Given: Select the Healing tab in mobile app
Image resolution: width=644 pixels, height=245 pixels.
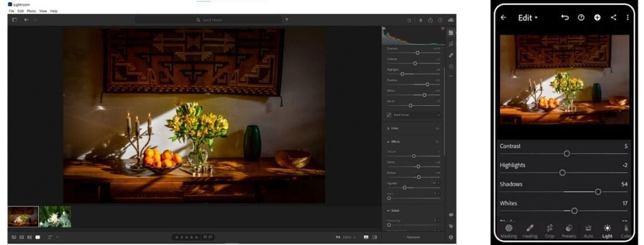Looking at the screenshot, I should (530, 231).
